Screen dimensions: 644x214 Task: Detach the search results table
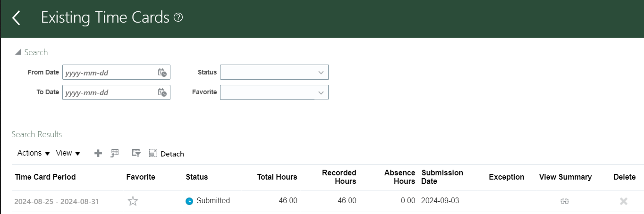click(166, 153)
